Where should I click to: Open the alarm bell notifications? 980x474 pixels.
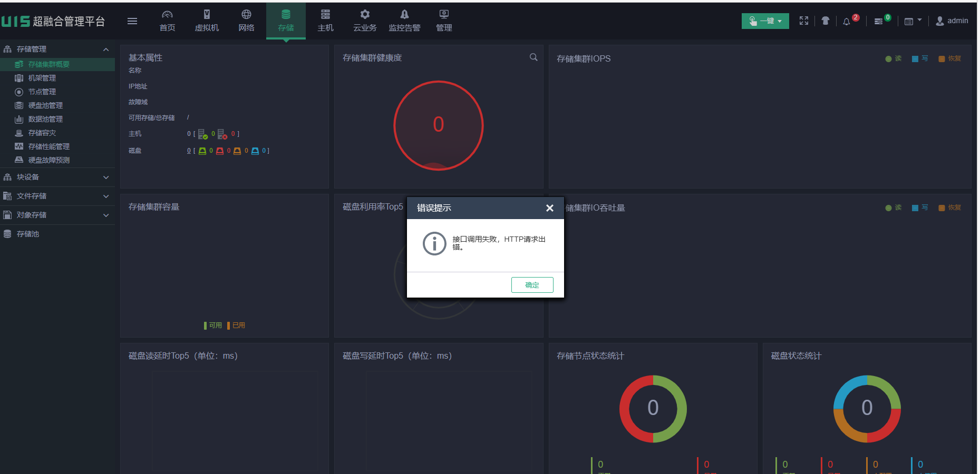(847, 22)
